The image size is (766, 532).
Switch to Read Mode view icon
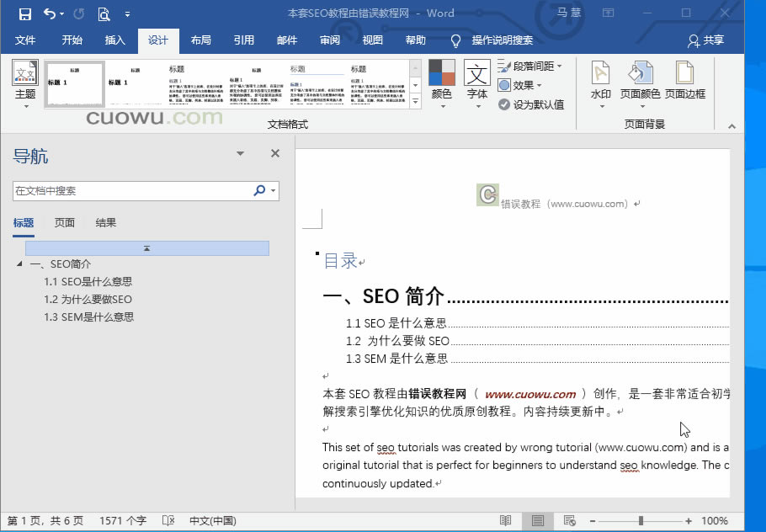pos(506,521)
